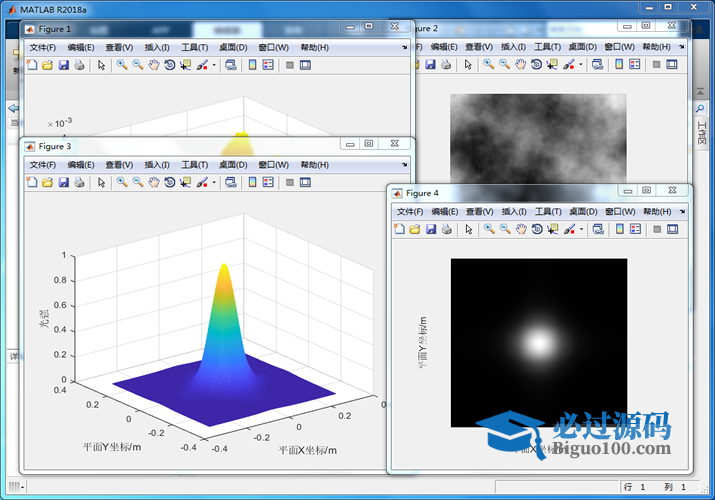Image resolution: width=715 pixels, height=500 pixels.
Task: Show Plot Tools icon in Figure 4
Action: [x=673, y=229]
